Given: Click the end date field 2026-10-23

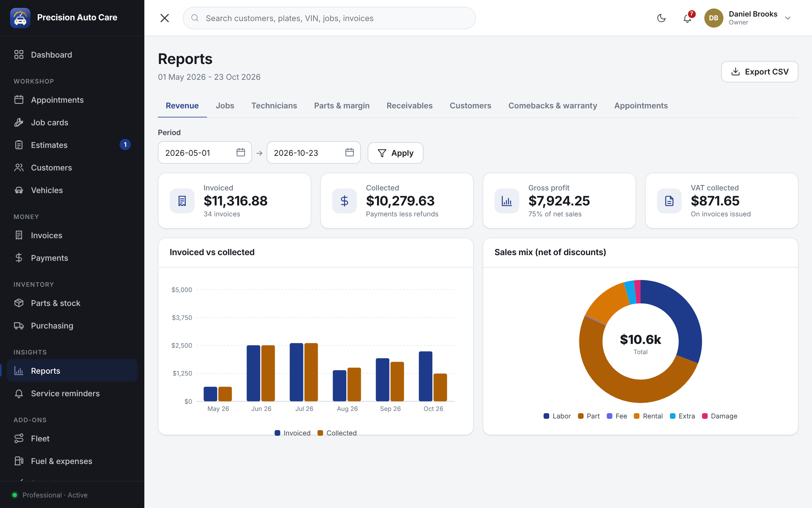Looking at the screenshot, I should point(314,152).
